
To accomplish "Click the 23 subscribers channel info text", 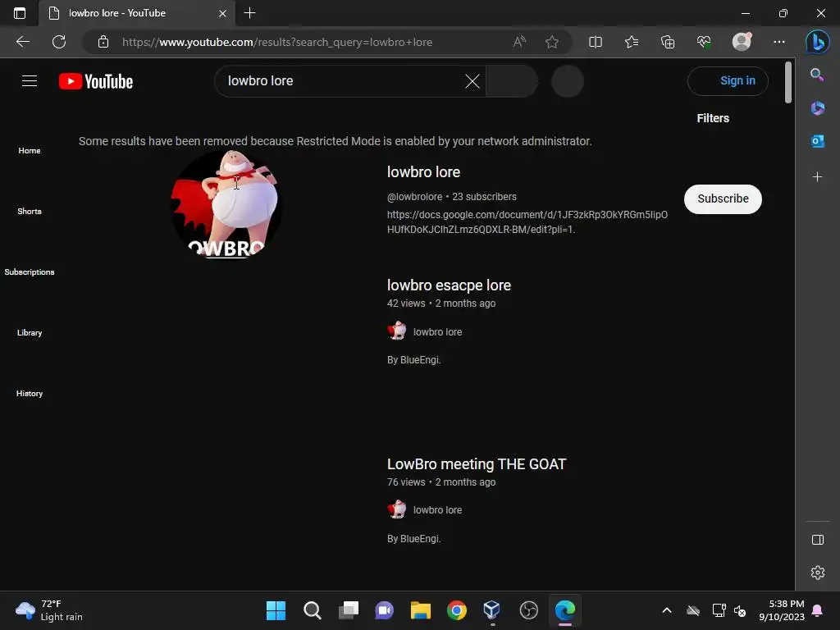I will (484, 197).
